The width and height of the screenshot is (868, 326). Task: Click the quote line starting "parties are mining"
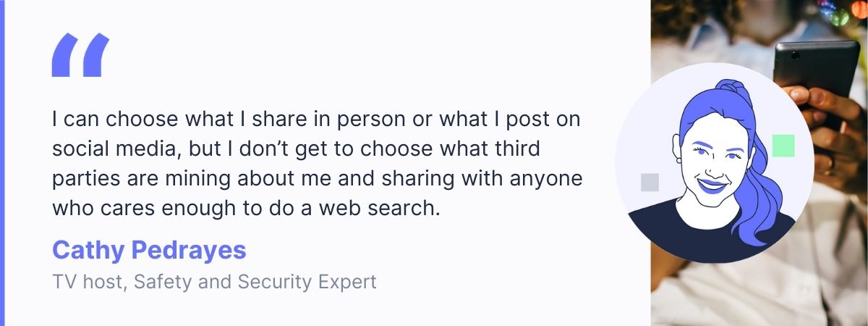pos(318,179)
